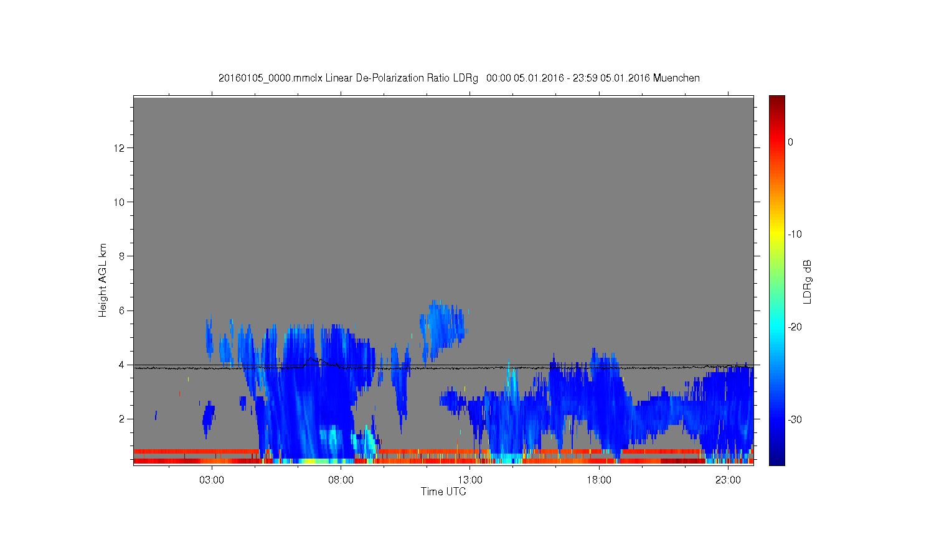
Task: Click the 13:00 time tick label
Action: pyautogui.click(x=470, y=480)
